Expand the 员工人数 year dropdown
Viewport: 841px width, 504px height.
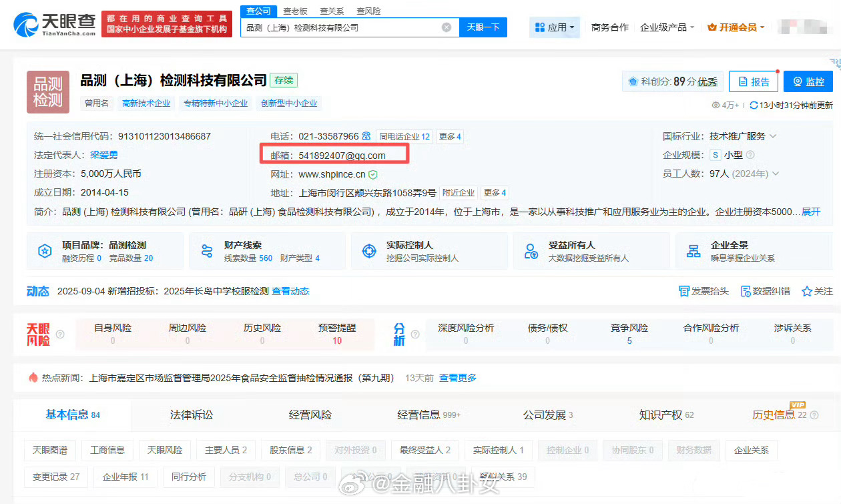(776, 174)
